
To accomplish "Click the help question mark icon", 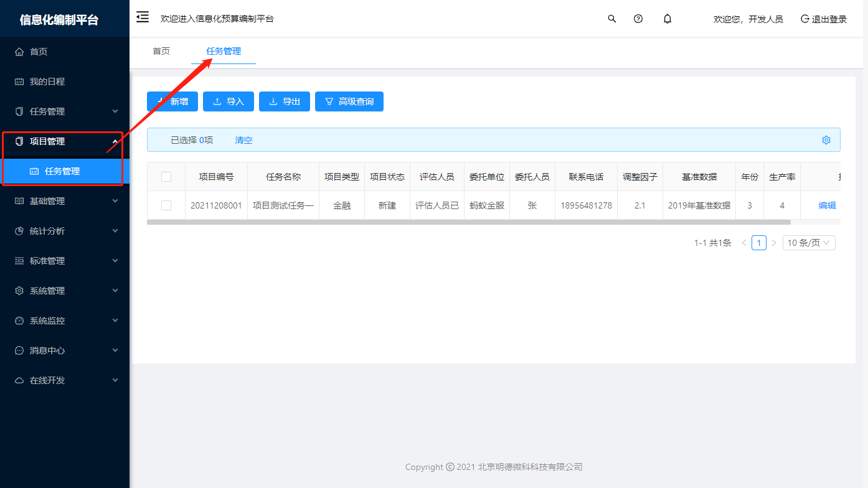I will (638, 19).
